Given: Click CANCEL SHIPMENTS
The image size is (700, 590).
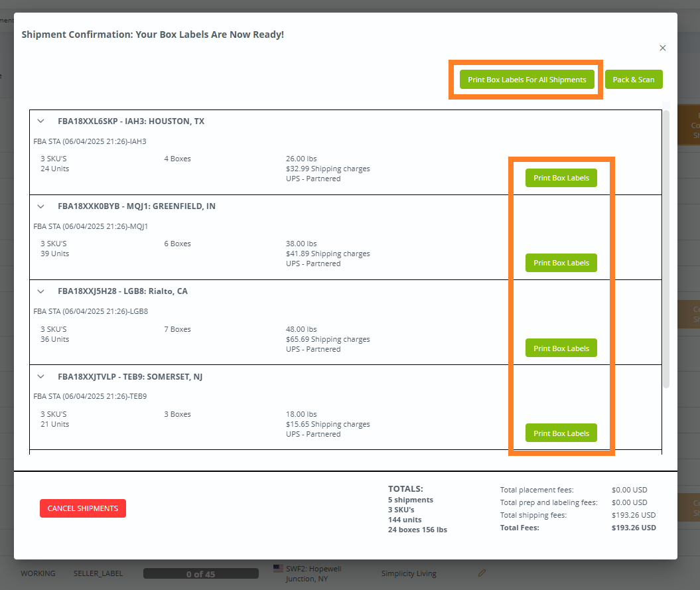Looking at the screenshot, I should coord(82,508).
